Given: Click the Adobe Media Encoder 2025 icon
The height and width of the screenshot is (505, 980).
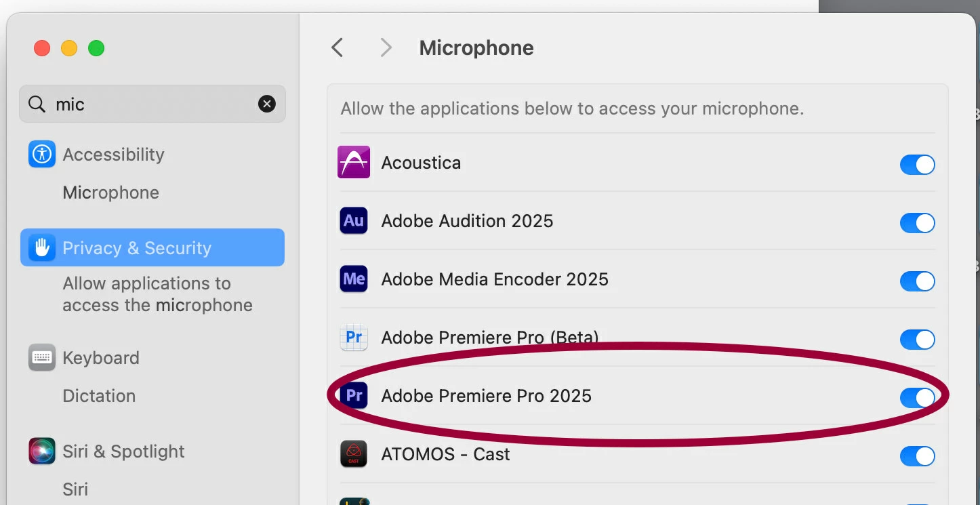Looking at the screenshot, I should coord(354,279).
